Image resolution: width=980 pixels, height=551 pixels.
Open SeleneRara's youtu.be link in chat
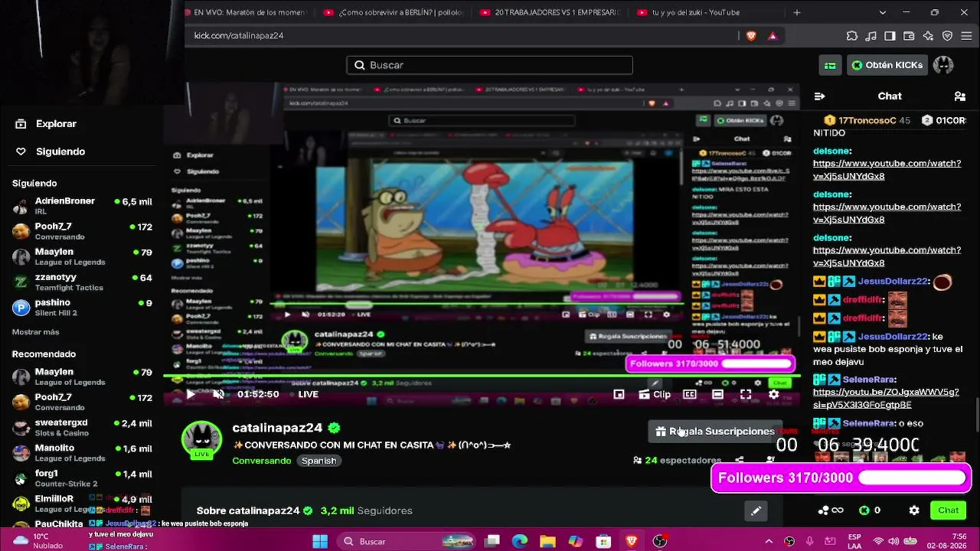point(886,399)
